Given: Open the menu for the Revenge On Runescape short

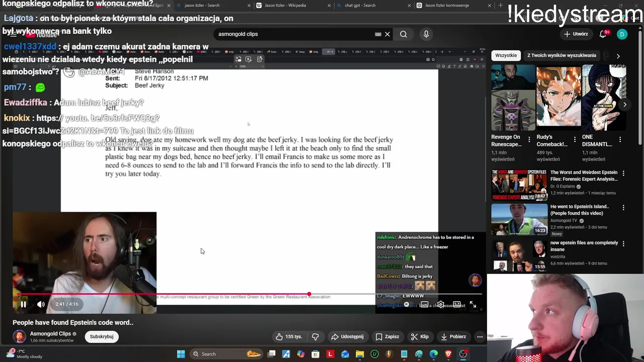Looking at the screenshot, I should pos(529,139).
